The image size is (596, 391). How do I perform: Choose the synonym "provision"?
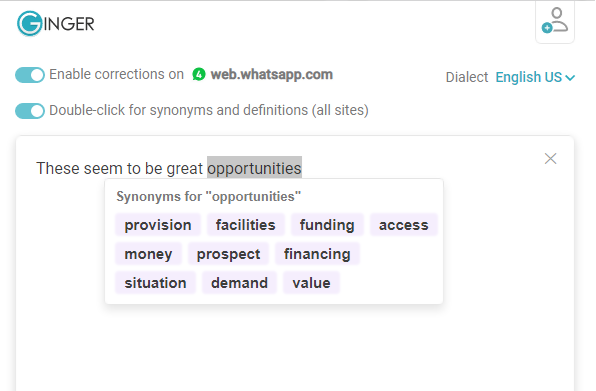(x=158, y=225)
